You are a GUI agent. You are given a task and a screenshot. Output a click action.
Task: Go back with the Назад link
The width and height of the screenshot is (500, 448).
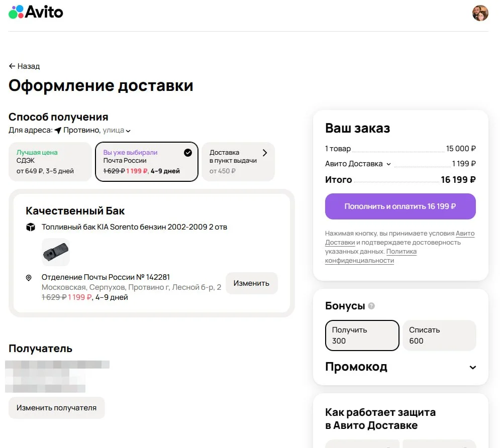(24, 66)
